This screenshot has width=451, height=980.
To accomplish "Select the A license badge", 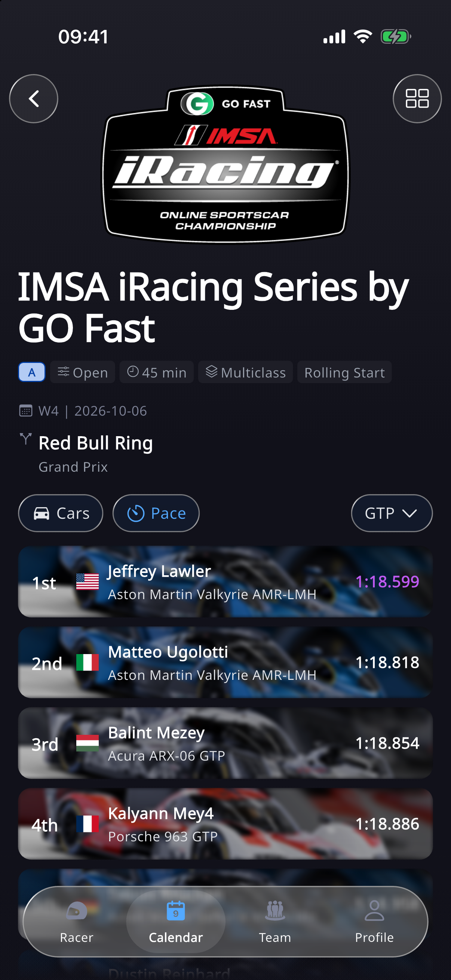I will coord(32,372).
